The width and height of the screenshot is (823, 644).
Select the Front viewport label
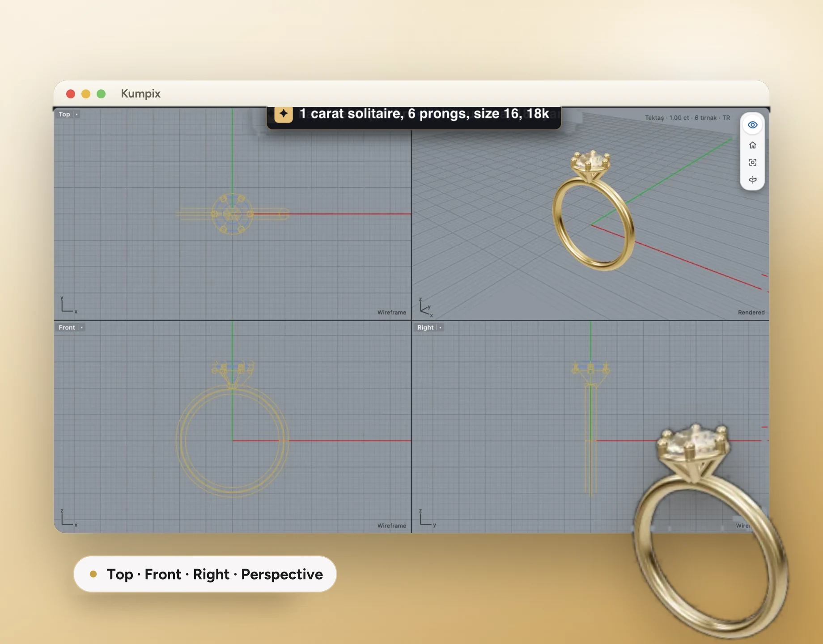(x=67, y=327)
